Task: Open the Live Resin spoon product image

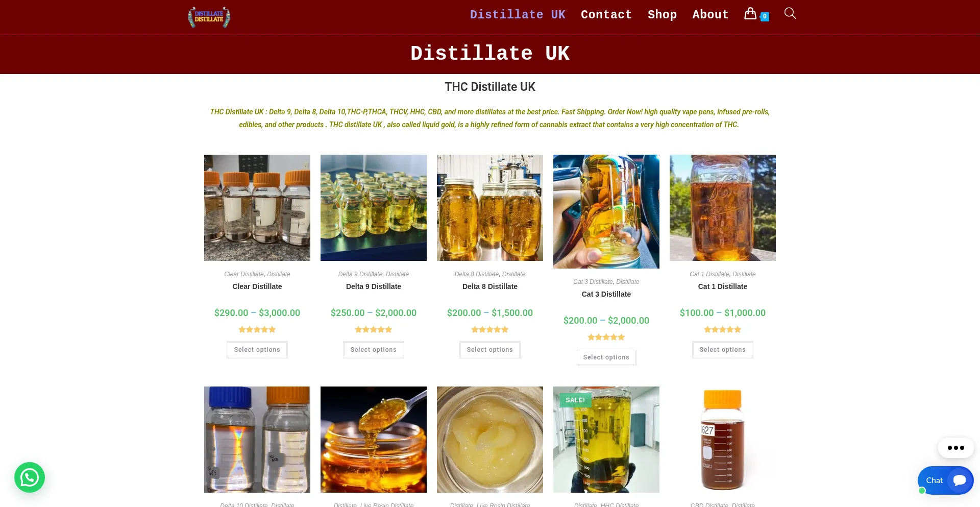Action: (x=374, y=440)
